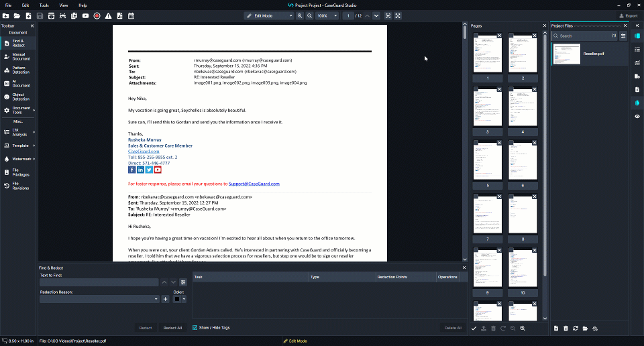The width and height of the screenshot is (644, 346).
Task: Check the selection box on page 4 thumbnail
Action: (x=511, y=89)
